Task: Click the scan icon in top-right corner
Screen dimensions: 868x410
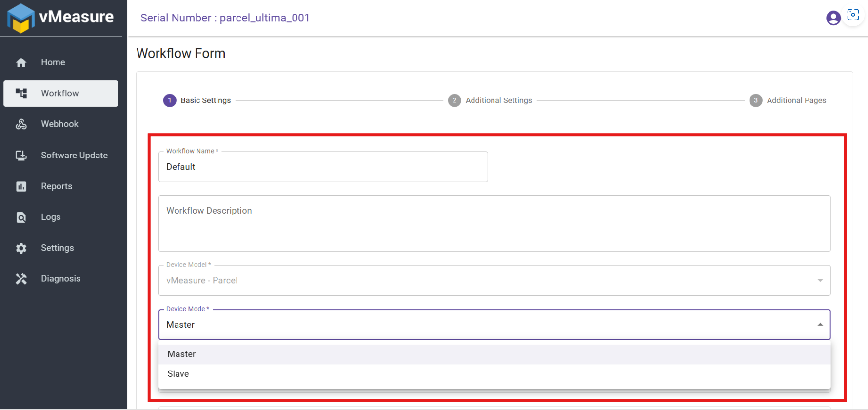Action: [x=853, y=15]
